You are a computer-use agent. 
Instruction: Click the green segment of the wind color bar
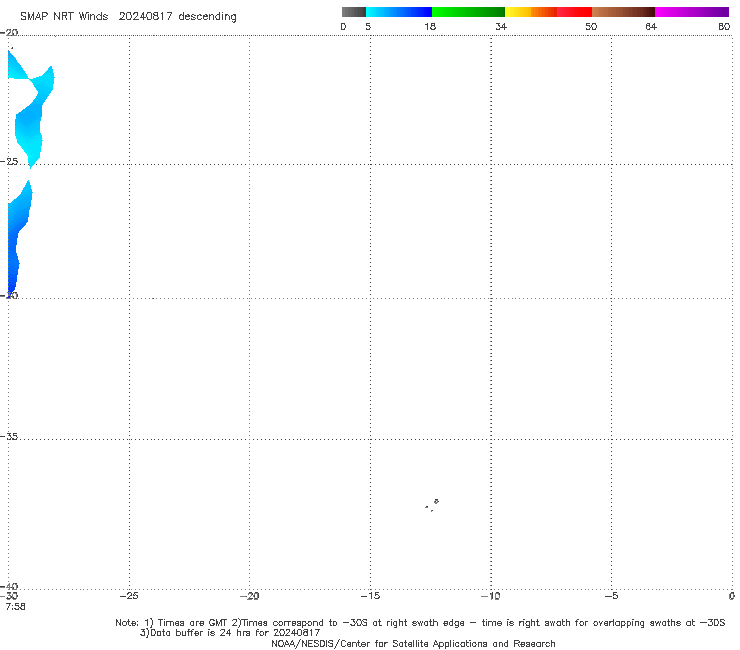point(468,12)
